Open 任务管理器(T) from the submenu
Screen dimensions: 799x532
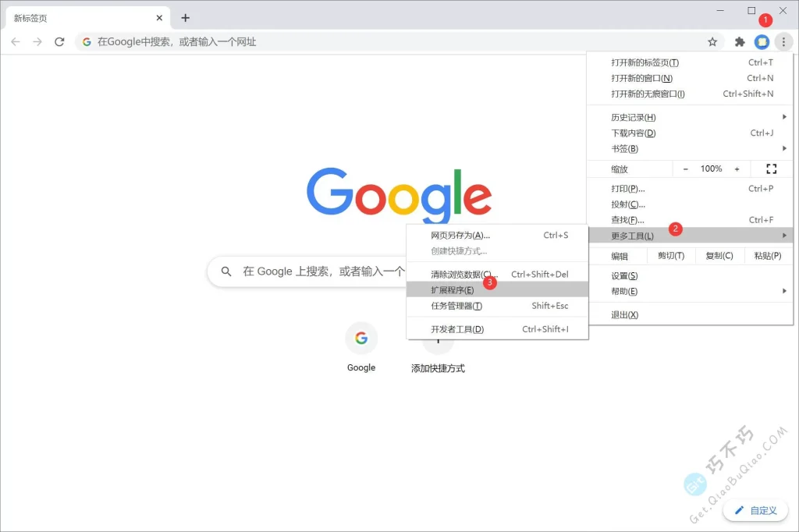497,306
